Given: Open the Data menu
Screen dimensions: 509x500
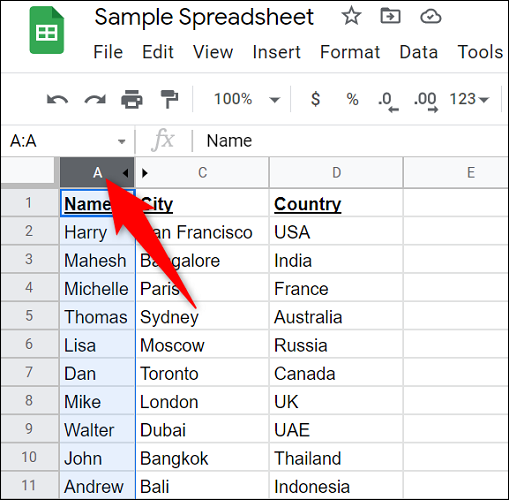Looking at the screenshot, I should [419, 52].
